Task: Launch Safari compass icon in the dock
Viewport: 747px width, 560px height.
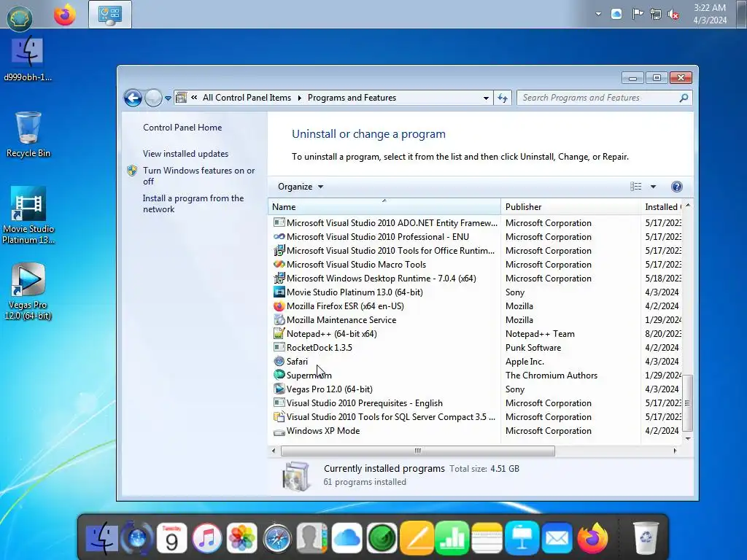Action: click(x=277, y=539)
